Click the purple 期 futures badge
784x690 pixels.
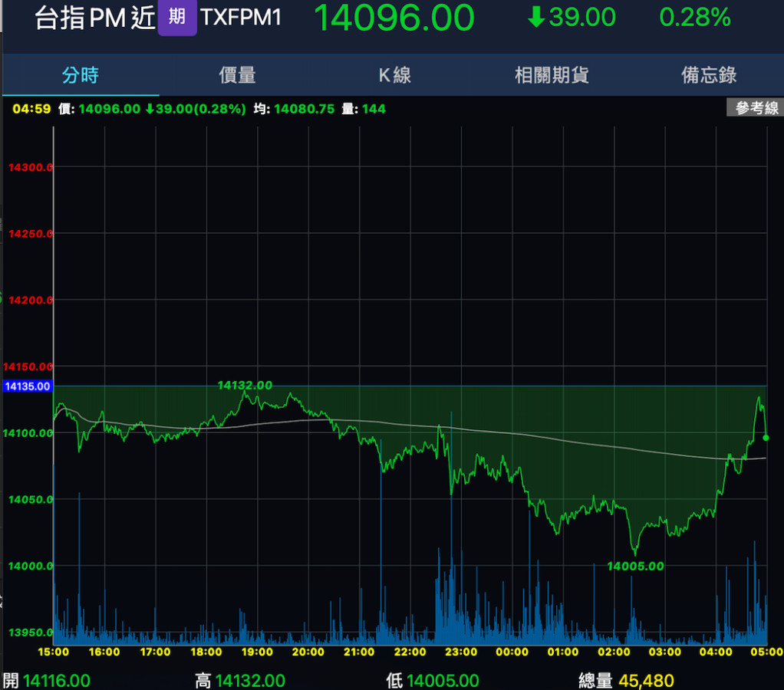click(177, 18)
